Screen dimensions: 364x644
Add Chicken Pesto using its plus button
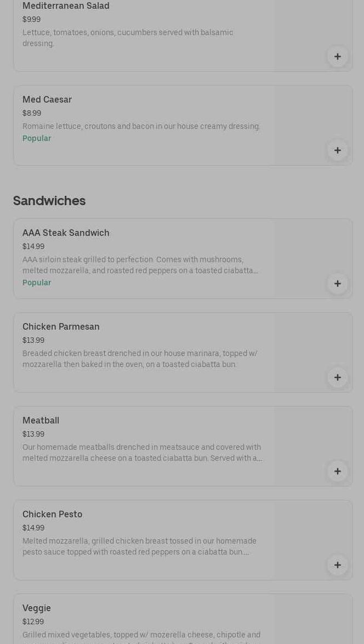click(337, 565)
